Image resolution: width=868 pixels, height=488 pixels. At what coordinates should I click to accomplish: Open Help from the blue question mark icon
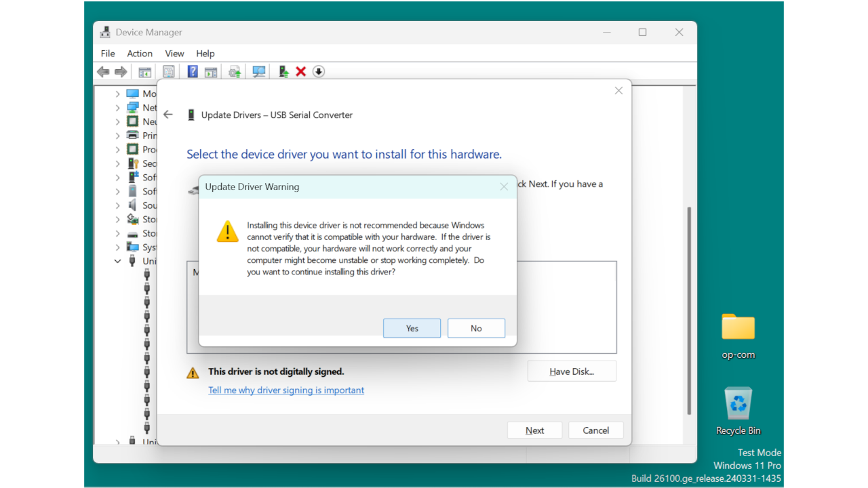click(193, 71)
